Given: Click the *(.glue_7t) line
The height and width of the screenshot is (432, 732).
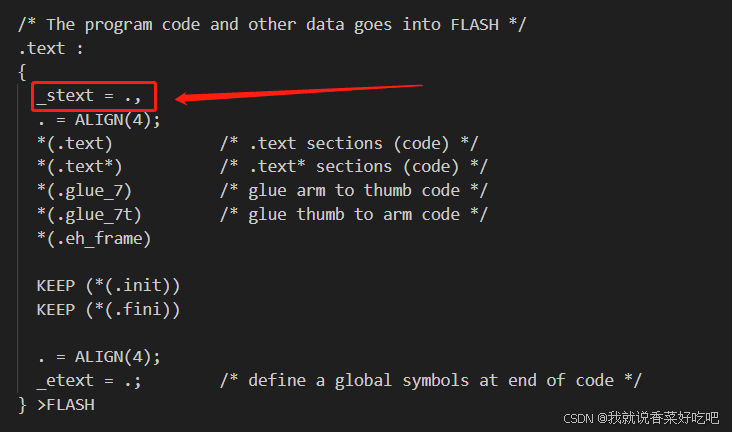Looking at the screenshot, I should (x=89, y=214).
